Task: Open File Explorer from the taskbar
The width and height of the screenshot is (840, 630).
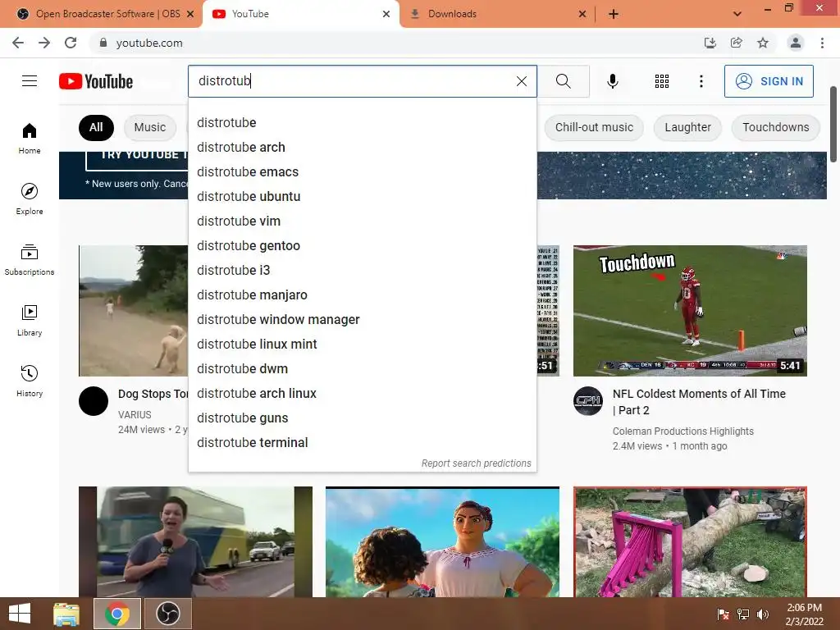Action: coord(66,614)
